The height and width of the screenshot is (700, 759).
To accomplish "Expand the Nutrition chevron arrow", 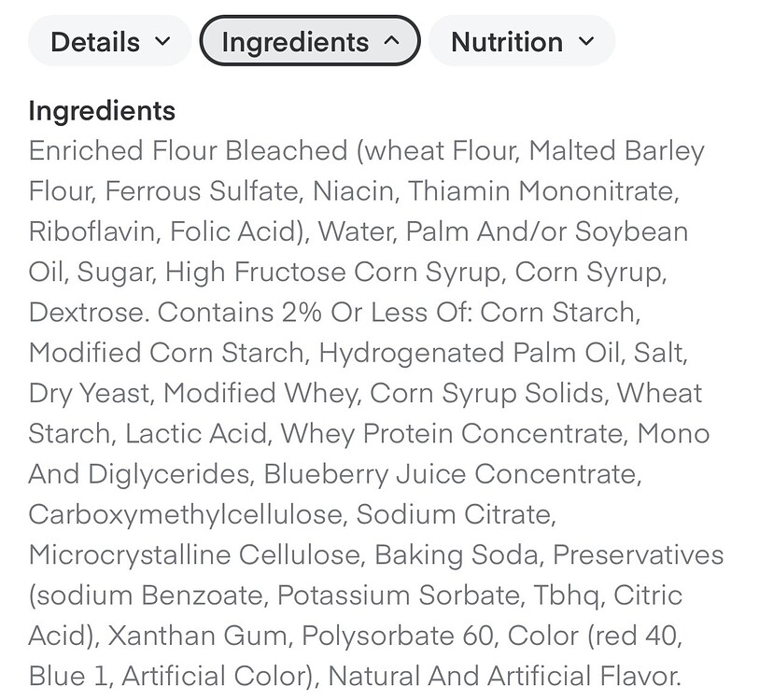I will tap(586, 41).
